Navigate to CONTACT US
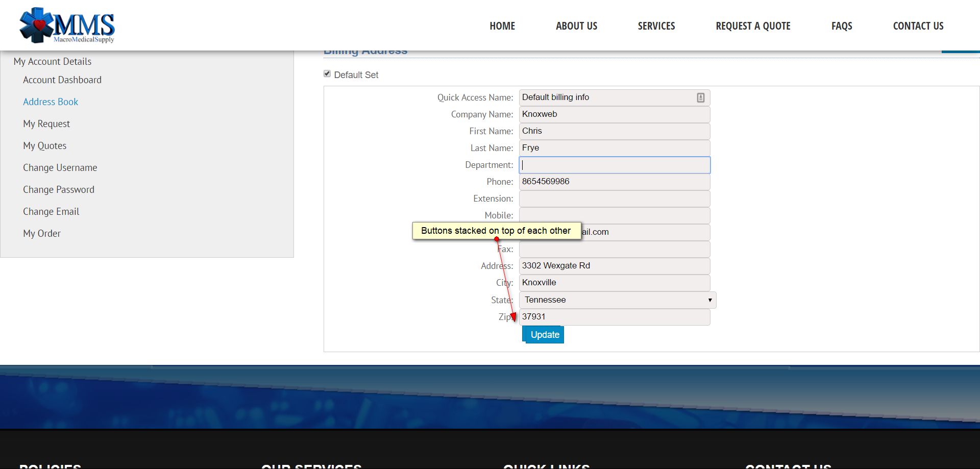The image size is (980, 469). click(x=918, y=26)
